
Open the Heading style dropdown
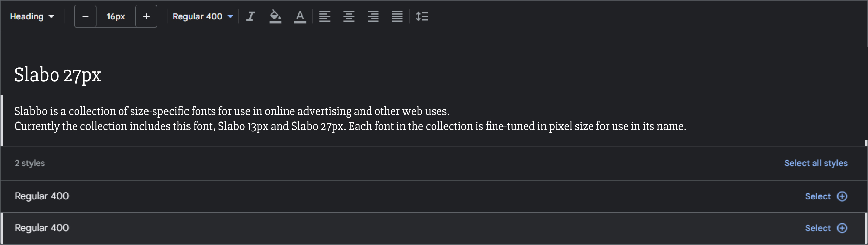[x=32, y=16]
